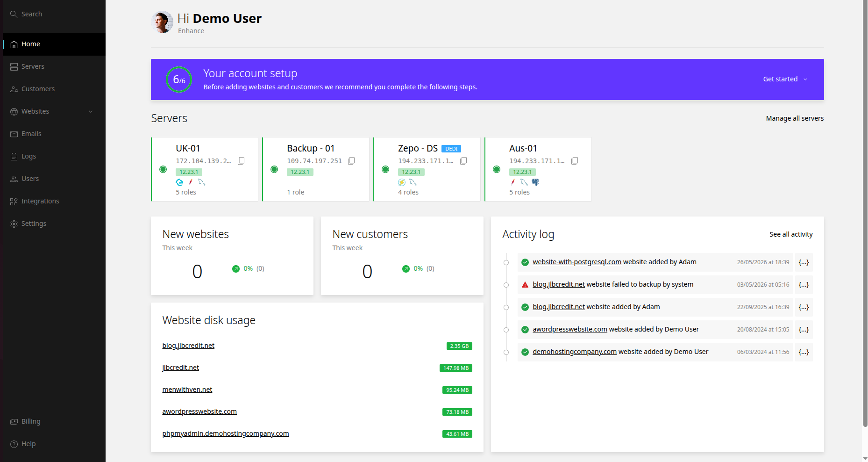Open the Backup - 01 server card

(316, 169)
